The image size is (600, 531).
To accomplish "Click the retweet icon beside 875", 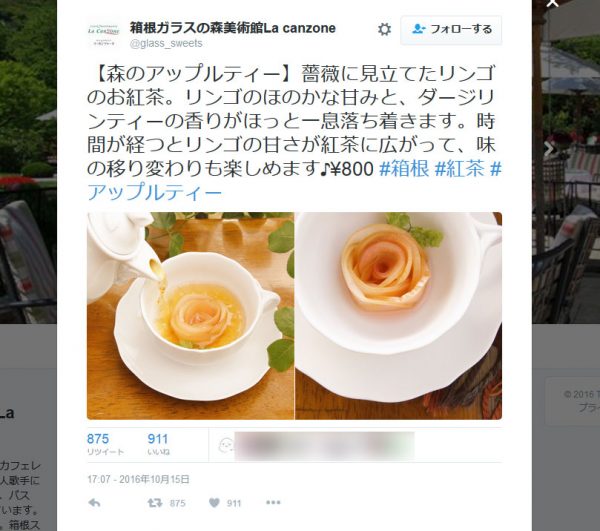I will click(x=155, y=503).
